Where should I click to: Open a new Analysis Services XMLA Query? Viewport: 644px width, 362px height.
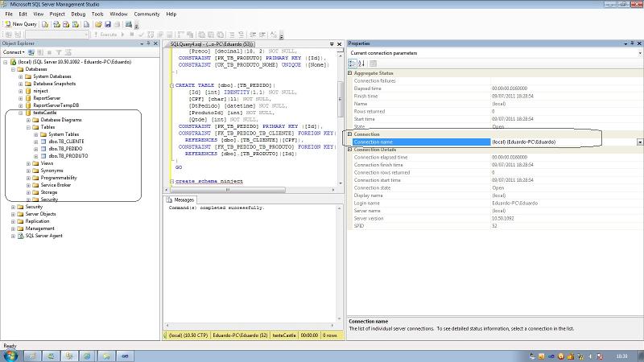(75, 24)
